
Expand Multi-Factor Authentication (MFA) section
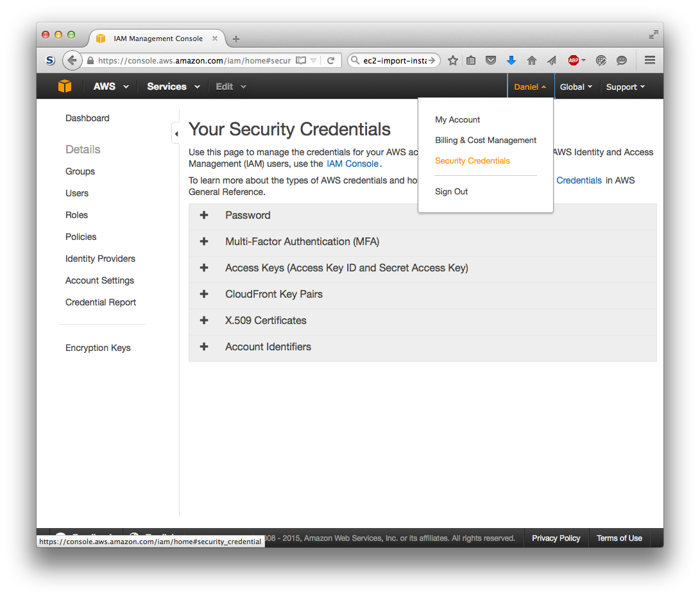click(x=422, y=242)
